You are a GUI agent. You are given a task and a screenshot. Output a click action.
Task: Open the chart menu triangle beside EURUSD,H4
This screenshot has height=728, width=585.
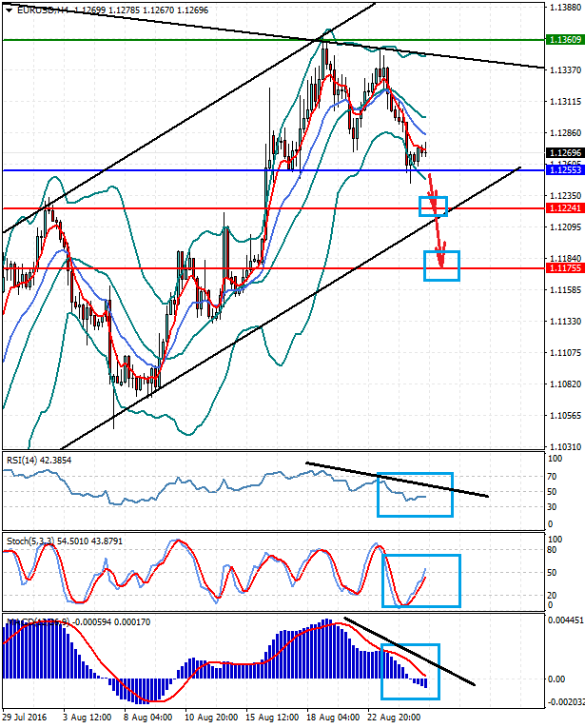coord(9,9)
